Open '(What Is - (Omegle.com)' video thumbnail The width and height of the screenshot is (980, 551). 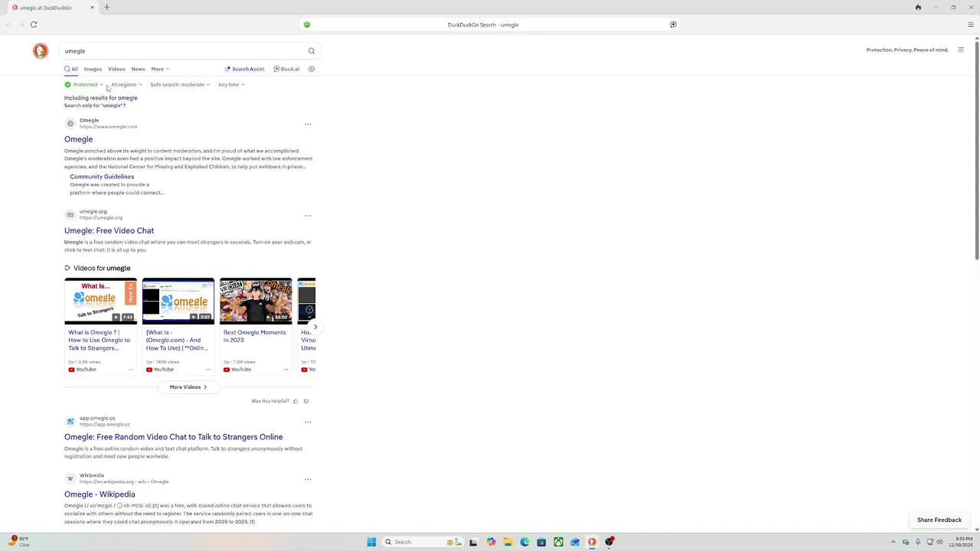pos(178,302)
